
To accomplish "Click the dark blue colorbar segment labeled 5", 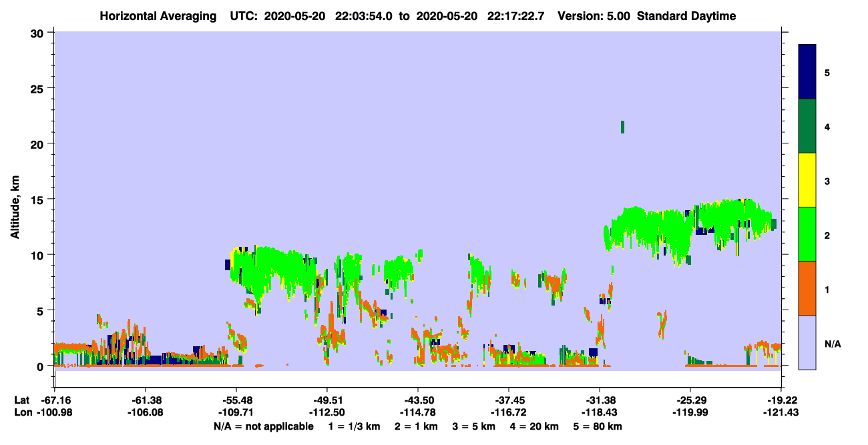I will pos(807,71).
